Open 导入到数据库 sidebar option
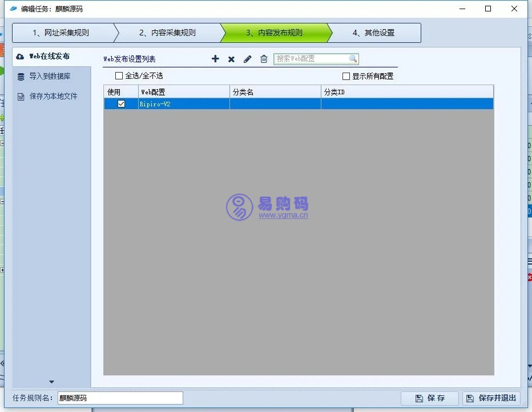 coord(50,76)
